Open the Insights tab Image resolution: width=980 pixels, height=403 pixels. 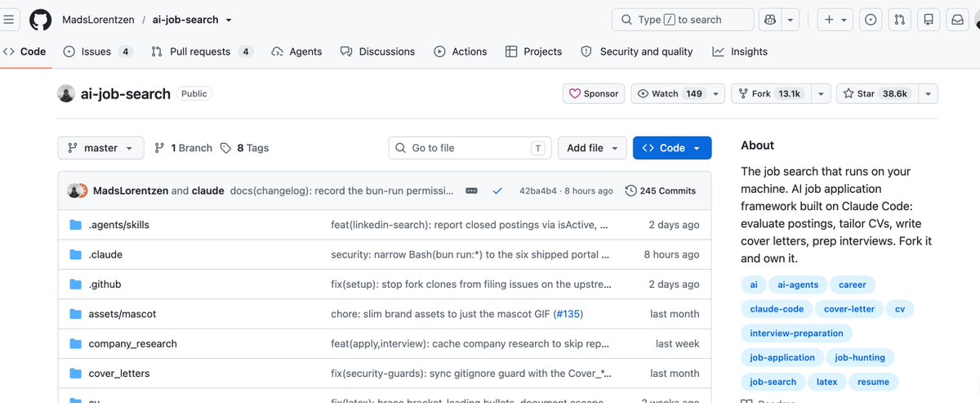click(x=740, y=51)
